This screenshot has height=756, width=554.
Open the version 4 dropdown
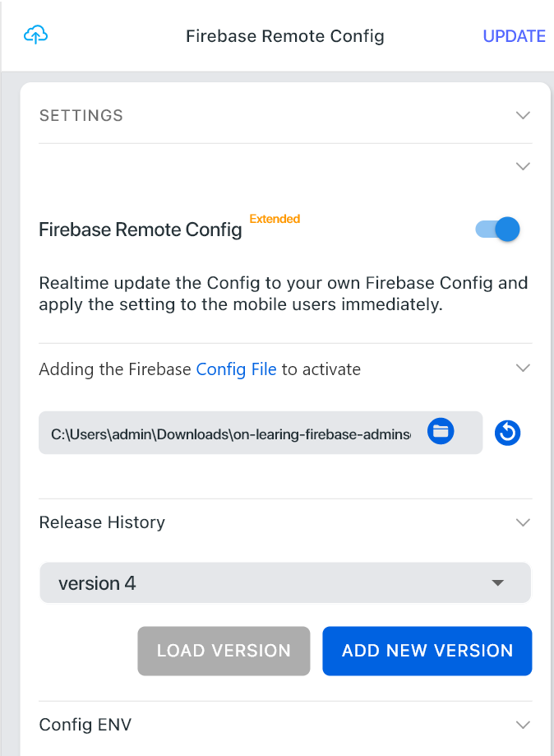[x=285, y=582]
